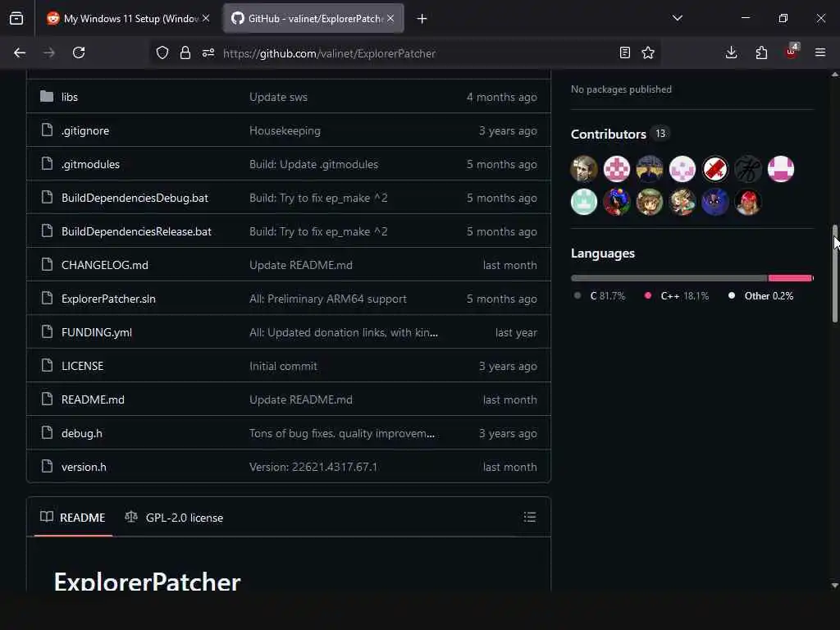This screenshot has height=630, width=840.
Task: Open FUNDING.yml file
Action: pyautogui.click(x=97, y=333)
